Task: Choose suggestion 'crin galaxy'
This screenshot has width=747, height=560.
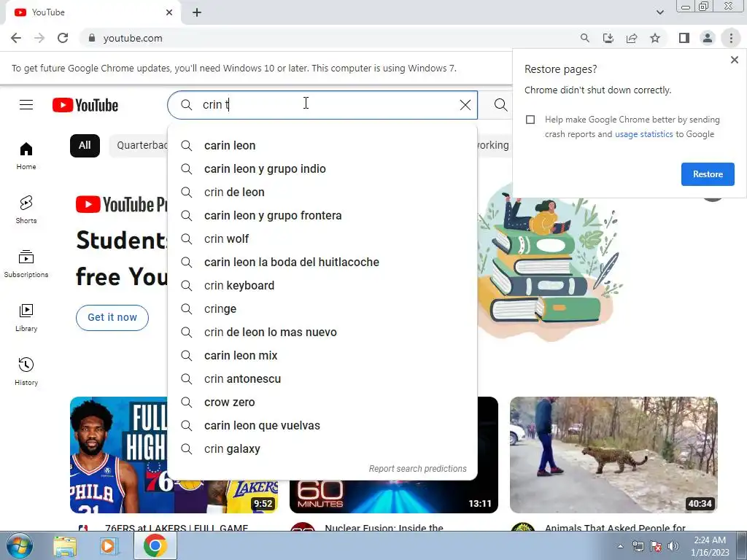Action: tap(322, 449)
